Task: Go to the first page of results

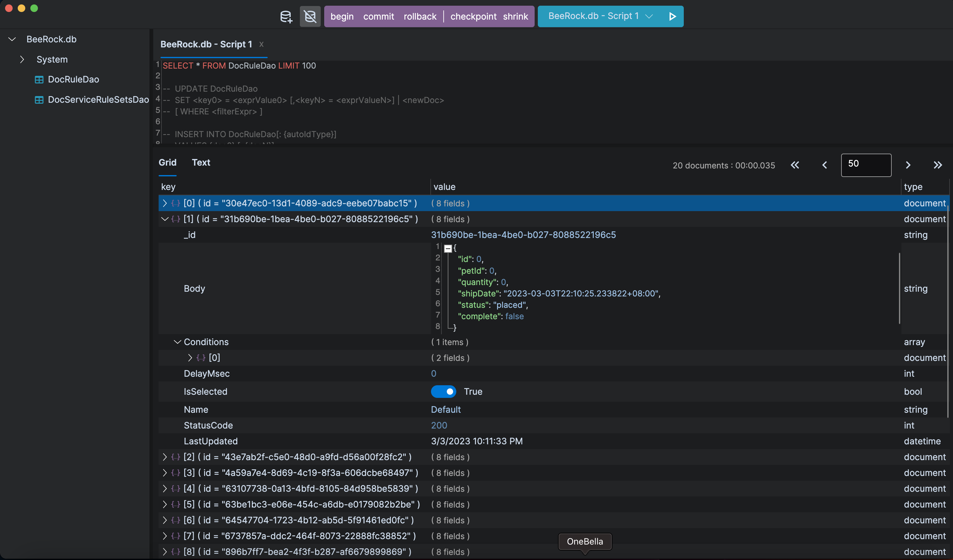Action: 795,165
